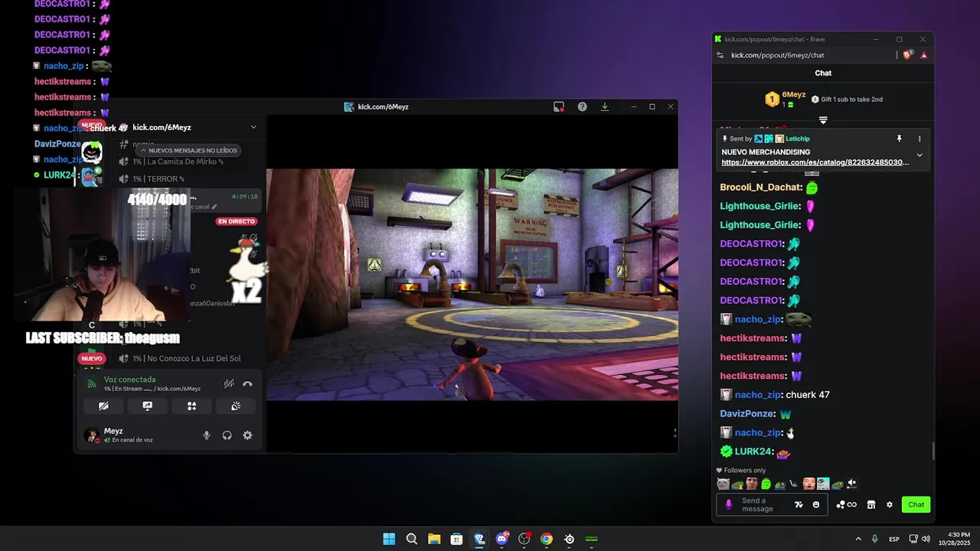
Task: Open the ESP language switcher in the taskbar
Action: (894, 540)
